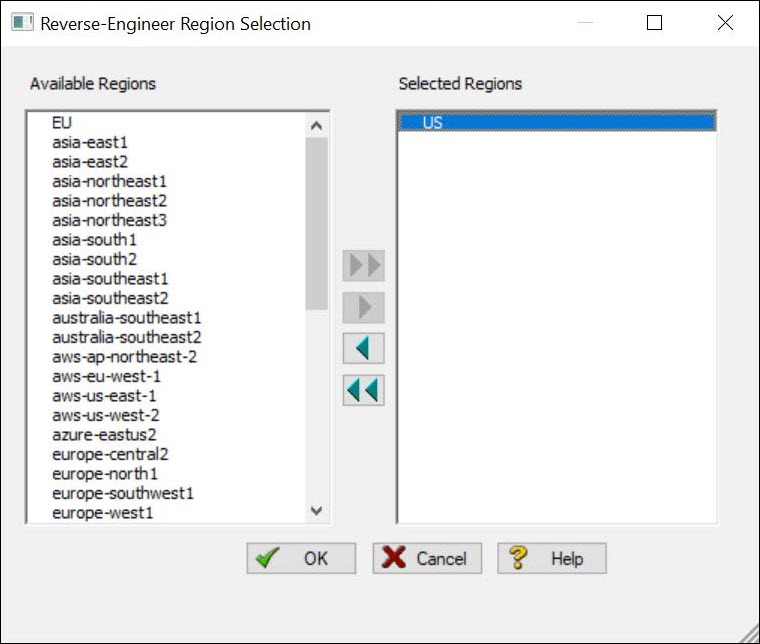Click the green checkmark OK button
The height and width of the screenshot is (644, 760).
[301, 558]
